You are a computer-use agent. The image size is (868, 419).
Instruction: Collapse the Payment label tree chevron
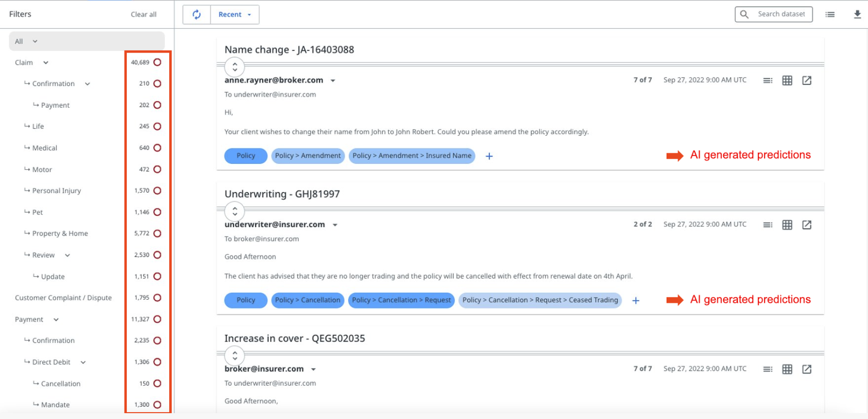[56, 320]
